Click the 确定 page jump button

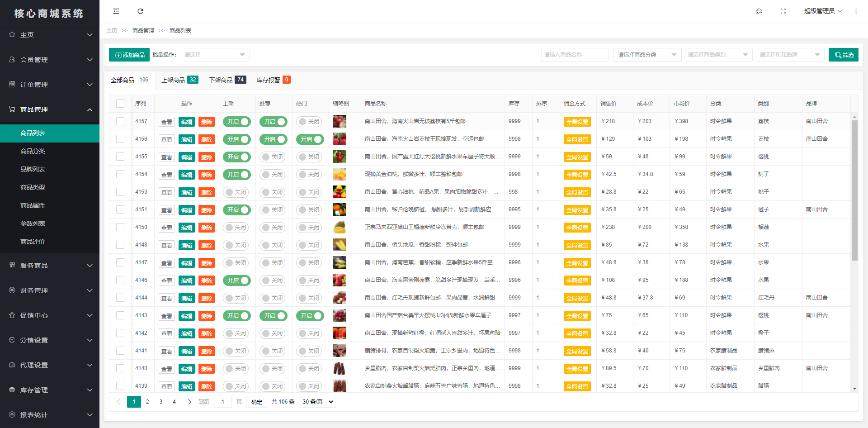[x=257, y=402]
